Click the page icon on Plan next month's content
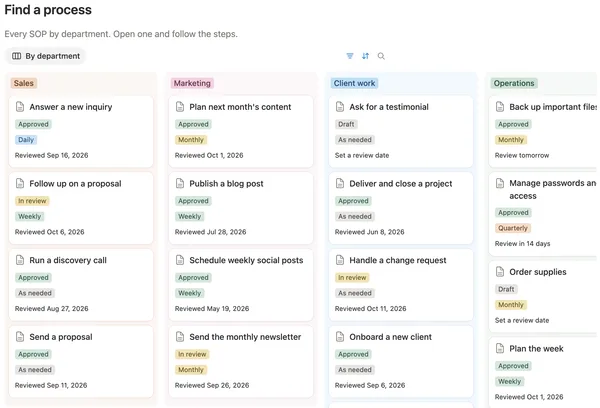This screenshot has height=408, width=600. click(180, 107)
